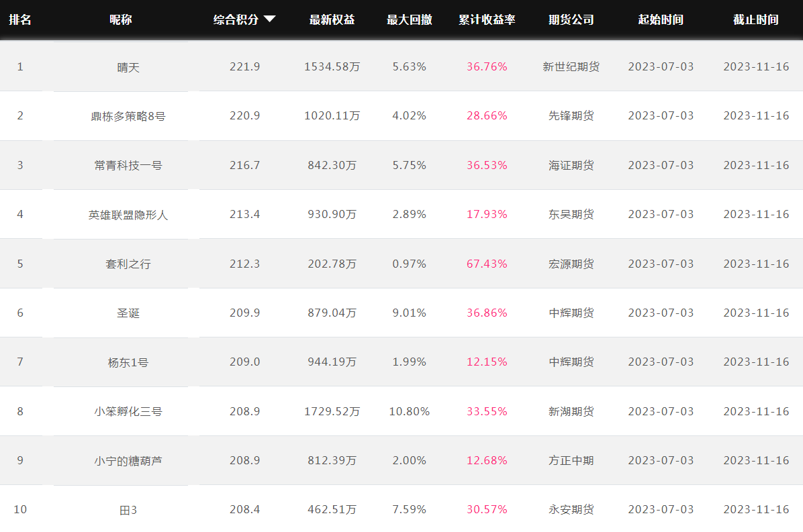
Task: Click futures company 海证期货
Action: pyautogui.click(x=571, y=165)
